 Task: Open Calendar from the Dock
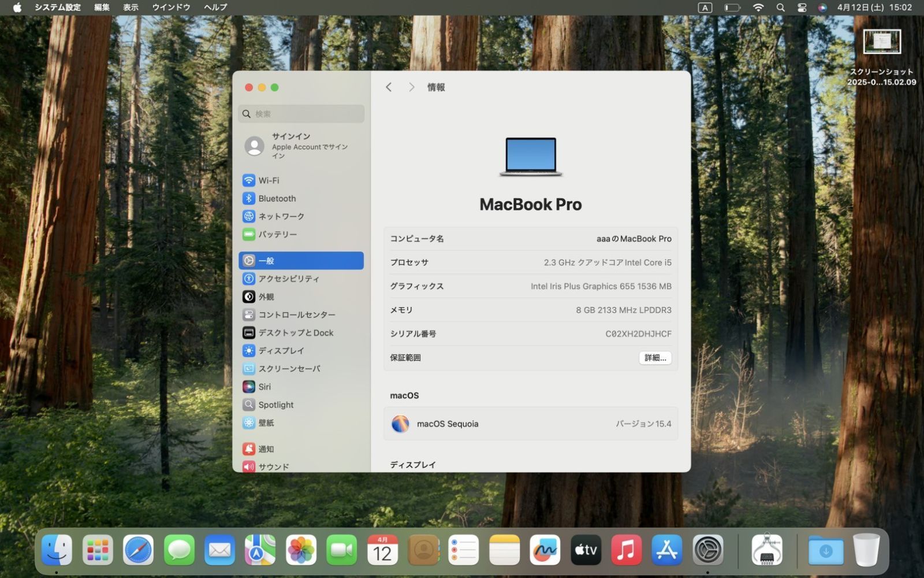[382, 550]
